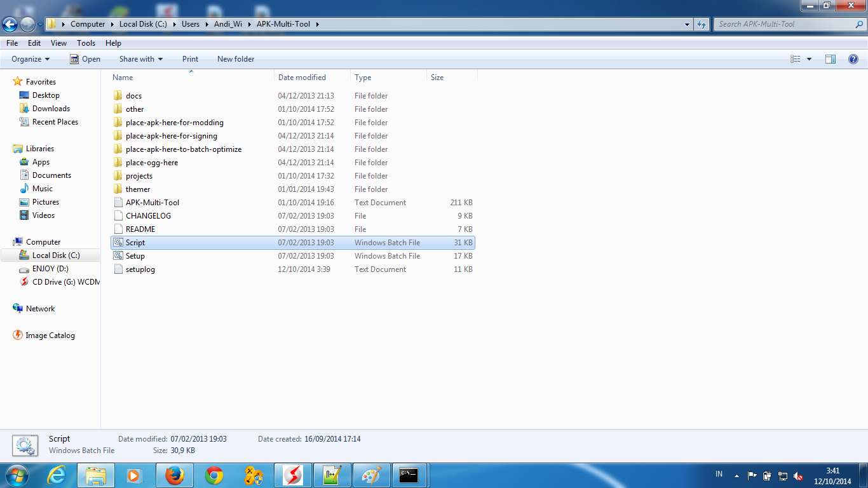Select the APK-Multi-Tool text document icon
The width and height of the screenshot is (868, 488).
pyautogui.click(x=118, y=202)
